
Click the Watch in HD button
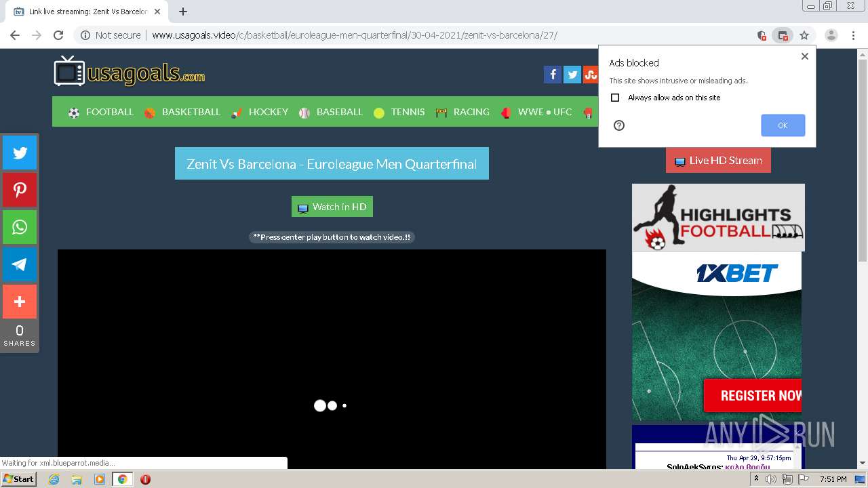(x=332, y=207)
